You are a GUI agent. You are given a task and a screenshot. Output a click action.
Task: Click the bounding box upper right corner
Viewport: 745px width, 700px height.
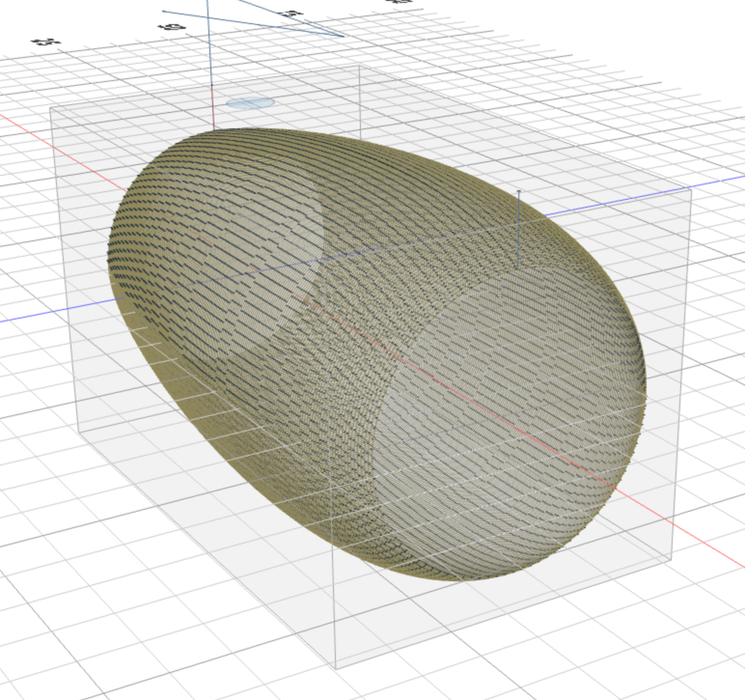pyautogui.click(x=691, y=189)
